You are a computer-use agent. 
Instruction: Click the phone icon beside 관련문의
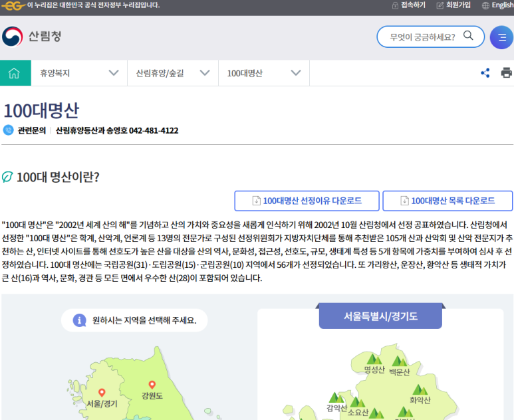[8, 130]
